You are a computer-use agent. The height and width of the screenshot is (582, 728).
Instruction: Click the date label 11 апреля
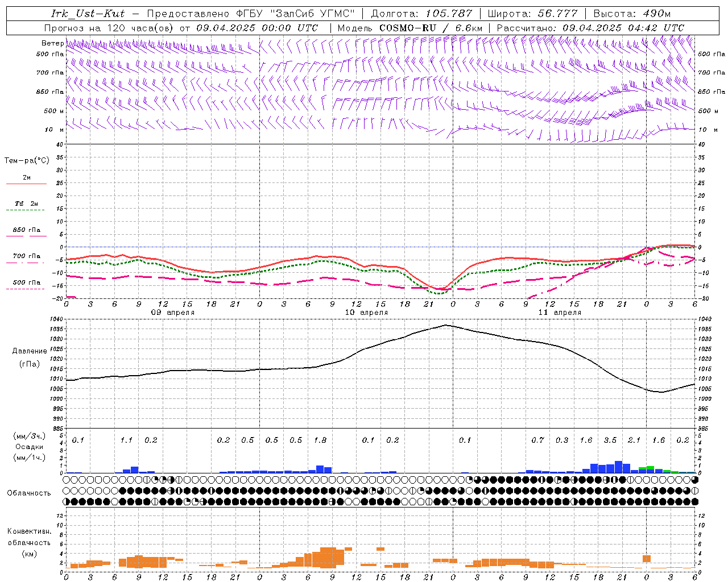coord(560,312)
